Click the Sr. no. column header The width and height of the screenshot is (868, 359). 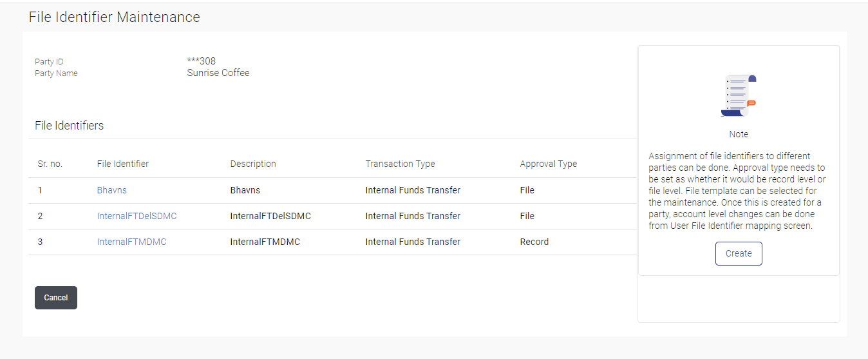50,164
